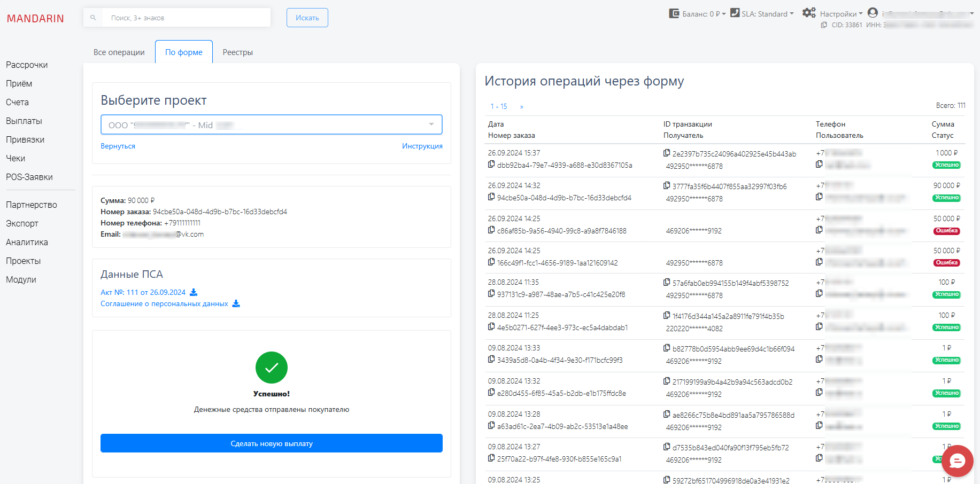Click the chat support bubble icon
This screenshot has height=484, width=980.
click(957, 461)
